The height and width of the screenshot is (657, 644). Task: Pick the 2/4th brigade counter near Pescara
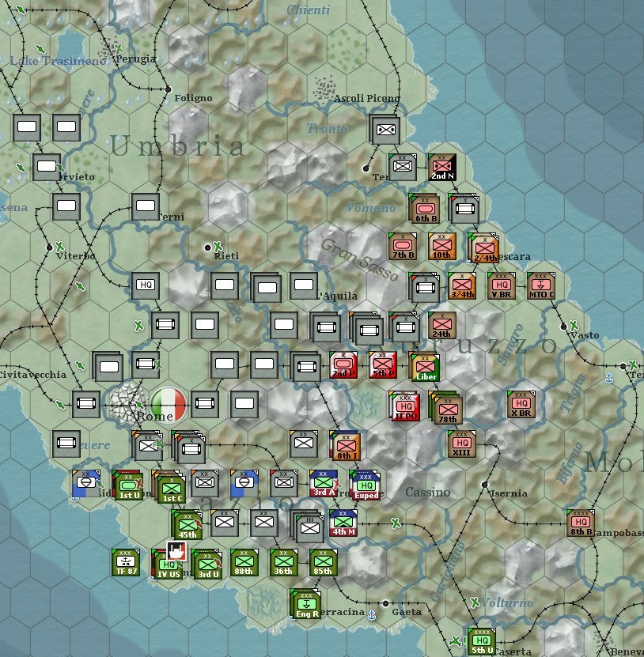[x=484, y=248]
